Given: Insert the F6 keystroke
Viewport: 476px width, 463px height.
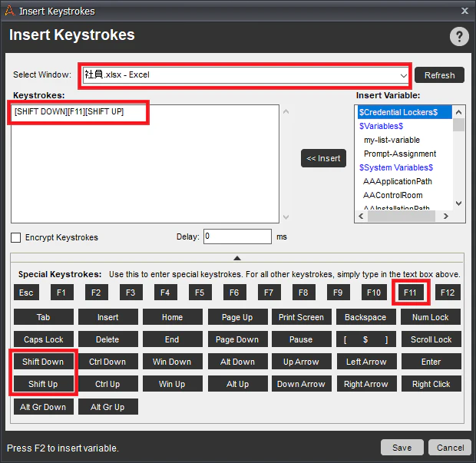Looking at the screenshot, I should click(x=235, y=293).
